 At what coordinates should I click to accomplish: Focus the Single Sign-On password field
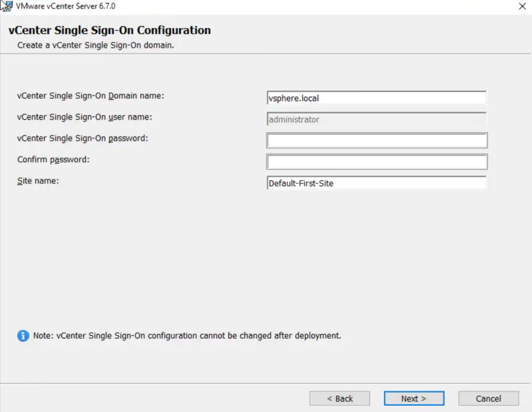(x=377, y=141)
